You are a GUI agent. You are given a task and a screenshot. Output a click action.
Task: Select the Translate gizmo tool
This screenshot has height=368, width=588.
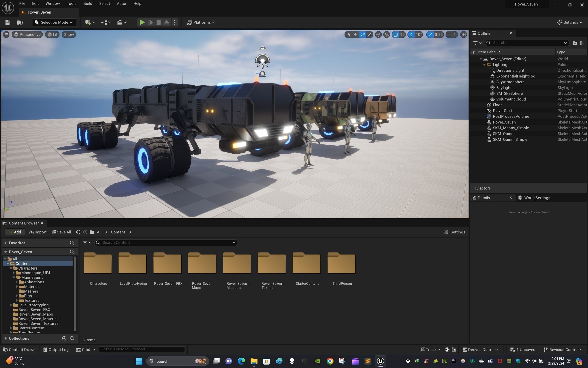[x=356, y=34]
